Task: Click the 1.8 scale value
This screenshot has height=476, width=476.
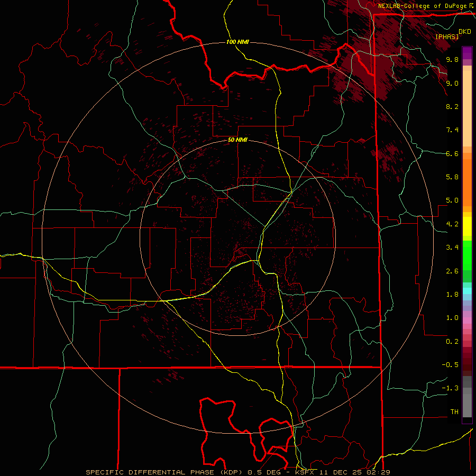Action: click(452, 295)
